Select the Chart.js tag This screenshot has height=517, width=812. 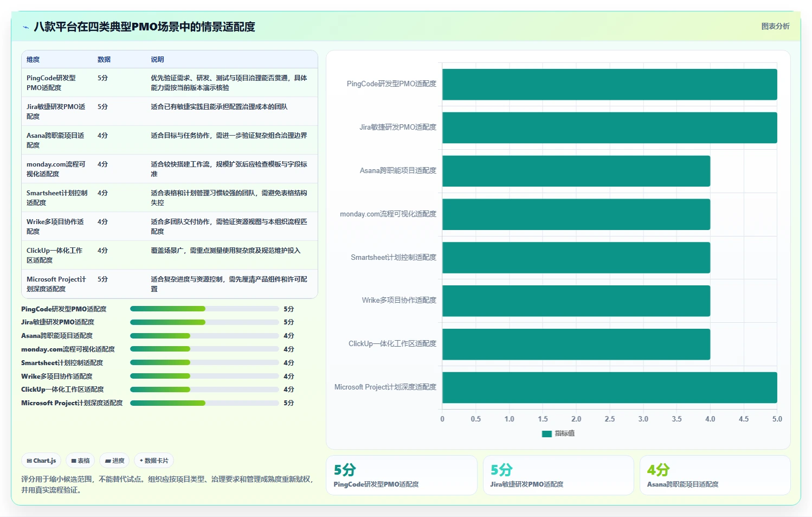tap(41, 461)
